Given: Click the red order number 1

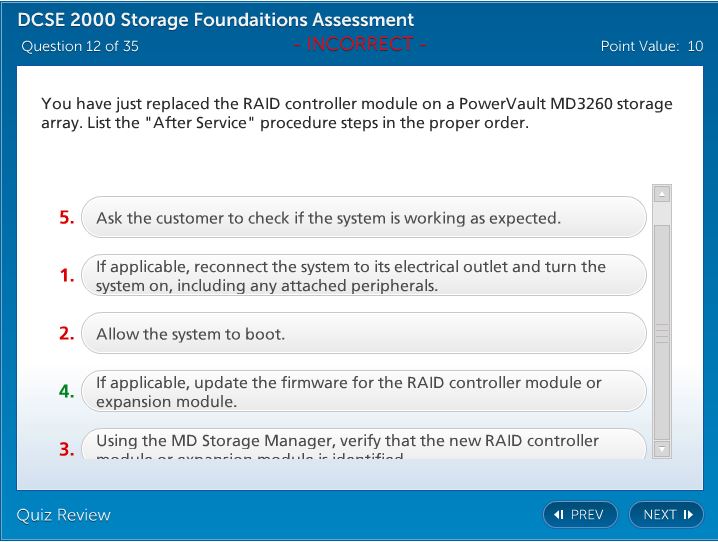Looking at the screenshot, I should (66, 276).
